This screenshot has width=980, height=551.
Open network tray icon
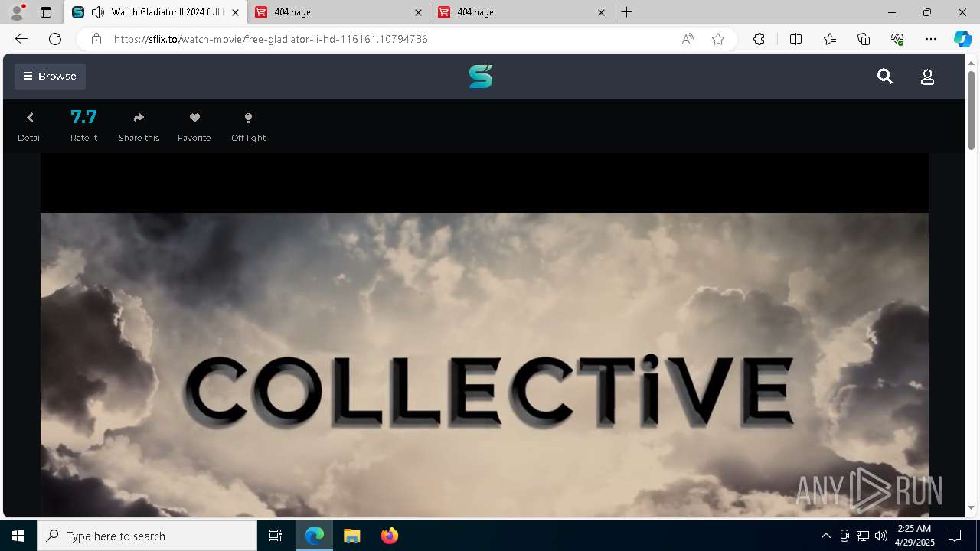click(862, 536)
